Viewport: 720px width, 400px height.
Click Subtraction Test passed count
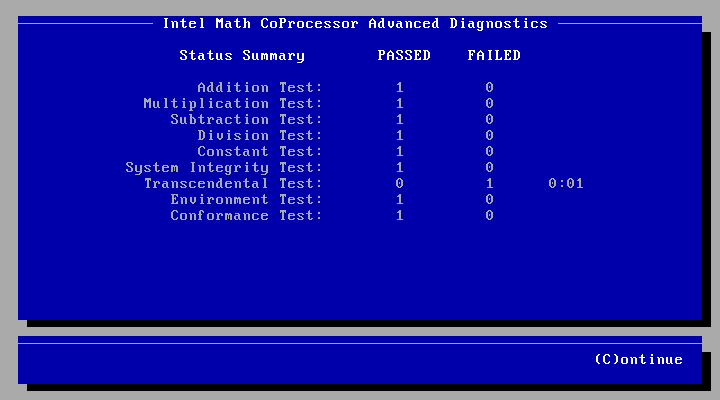(399, 119)
